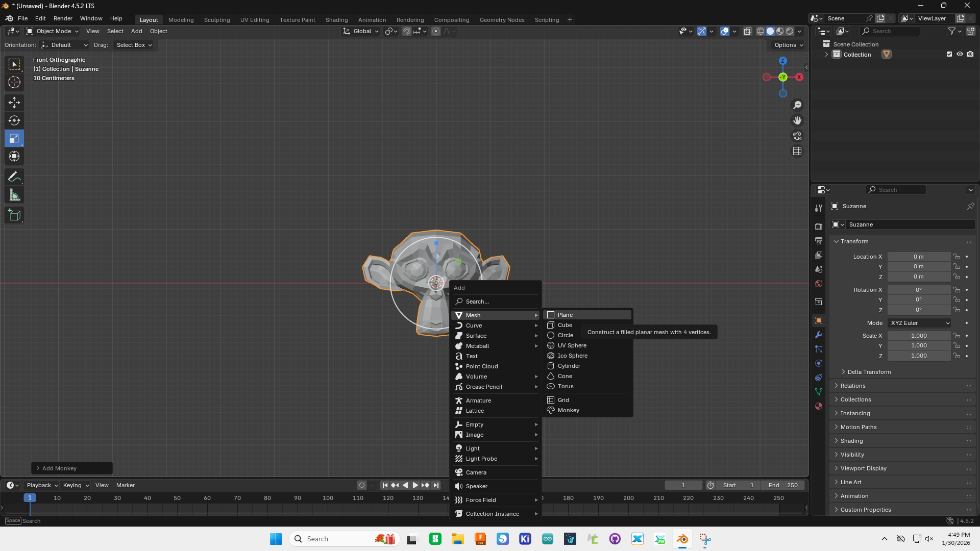Hide Collection with eye icon
980x551 pixels.
point(960,54)
